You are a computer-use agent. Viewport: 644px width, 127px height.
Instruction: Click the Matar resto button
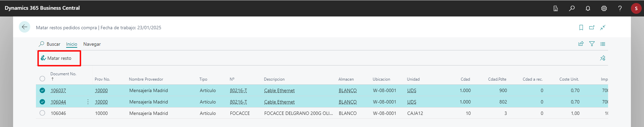[x=56, y=58]
